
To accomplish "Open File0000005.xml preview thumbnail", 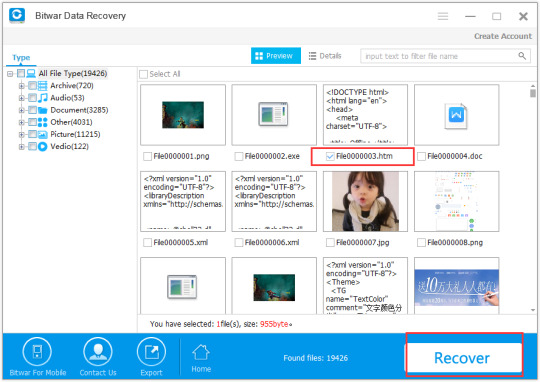I will pos(183,201).
